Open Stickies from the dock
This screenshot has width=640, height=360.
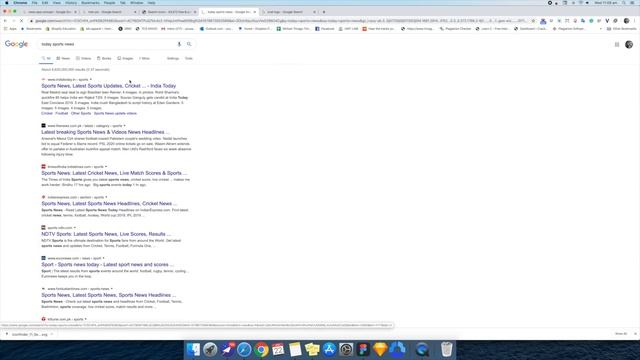click(312, 350)
